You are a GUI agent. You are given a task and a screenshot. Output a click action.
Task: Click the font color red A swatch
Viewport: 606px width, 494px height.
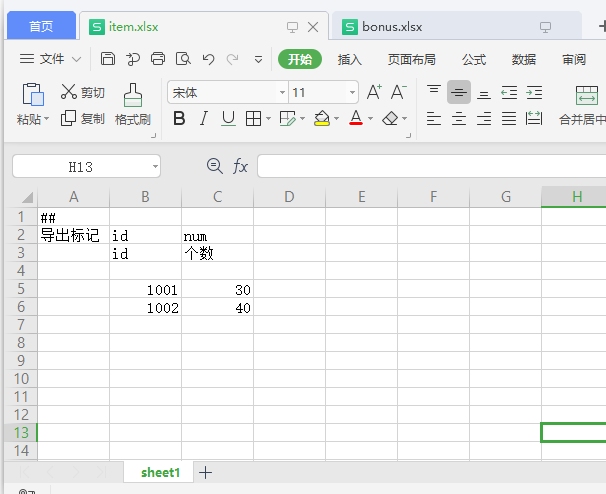355,119
